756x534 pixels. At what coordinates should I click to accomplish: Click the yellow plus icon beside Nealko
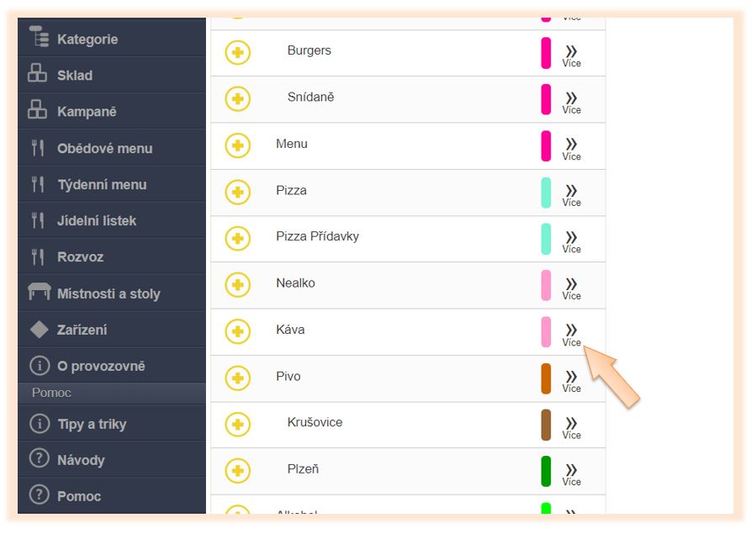[x=238, y=285]
